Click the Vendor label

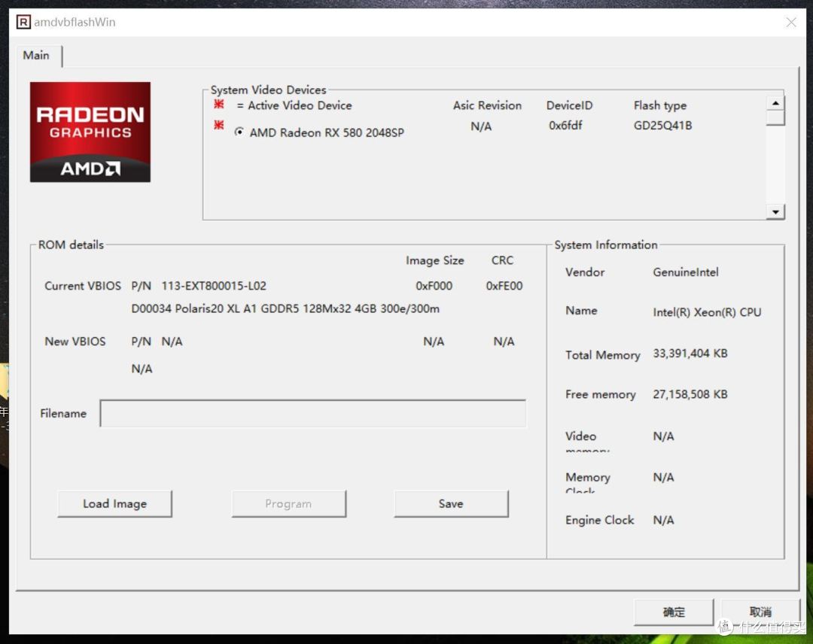pos(585,272)
